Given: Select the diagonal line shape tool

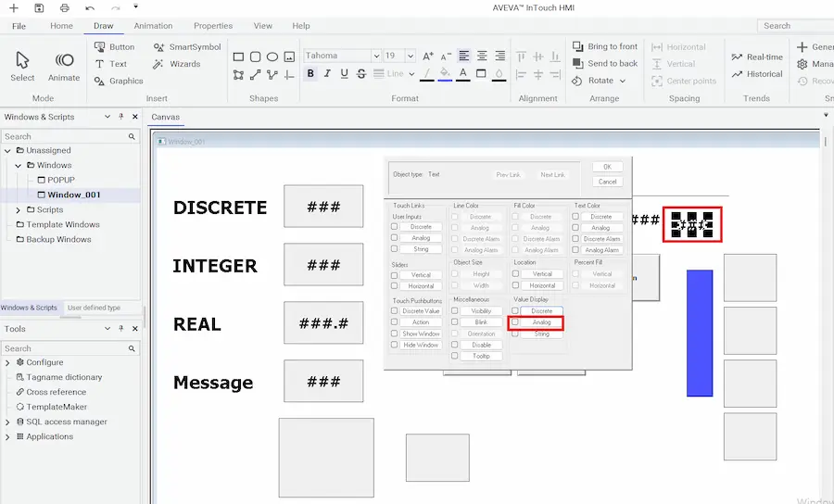Looking at the screenshot, I should click(x=256, y=75).
